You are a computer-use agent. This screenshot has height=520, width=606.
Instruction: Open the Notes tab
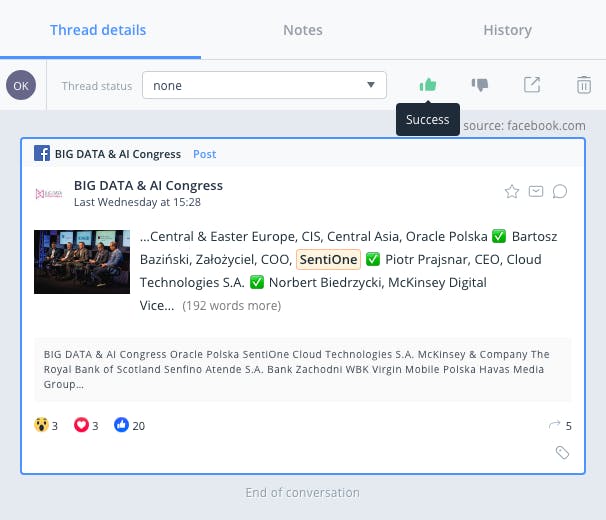tap(303, 30)
